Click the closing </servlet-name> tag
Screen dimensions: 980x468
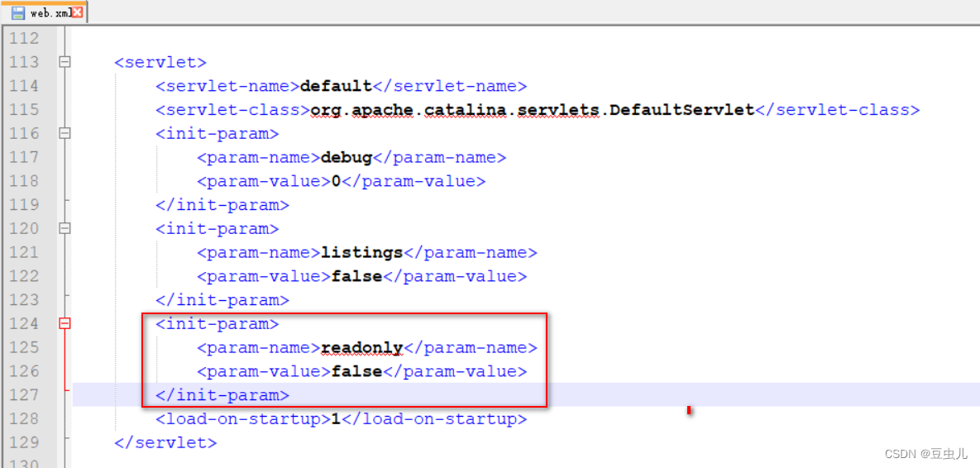(449, 86)
